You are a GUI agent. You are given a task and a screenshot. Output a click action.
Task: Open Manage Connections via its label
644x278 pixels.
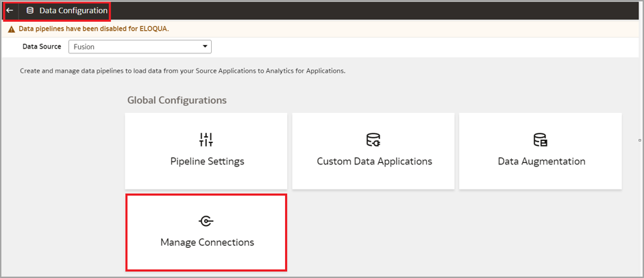207,242
